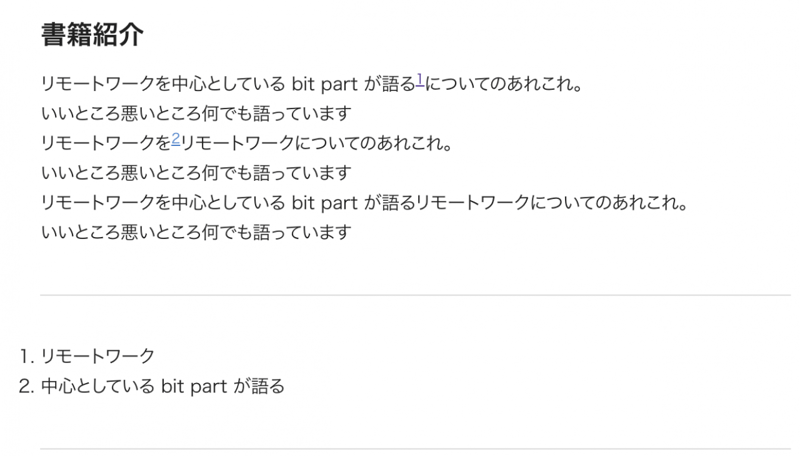
Task: Click the footnote list number 1 marker
Action: [x=27, y=356]
